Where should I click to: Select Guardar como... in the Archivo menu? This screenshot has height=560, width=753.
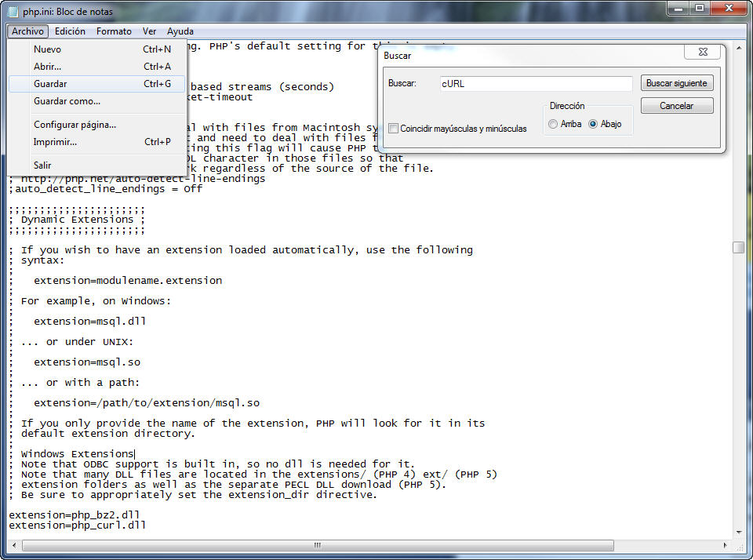pyautogui.click(x=67, y=101)
